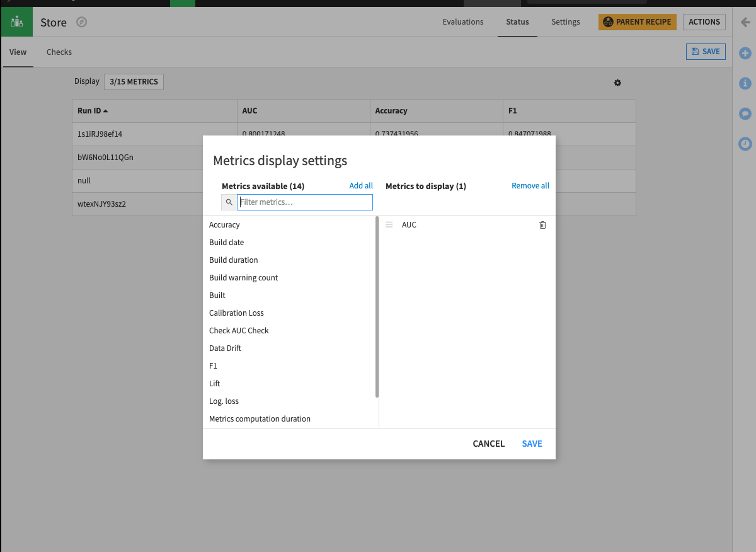Grab the AUC row reorder handle
This screenshot has width=756, height=552.
389,225
